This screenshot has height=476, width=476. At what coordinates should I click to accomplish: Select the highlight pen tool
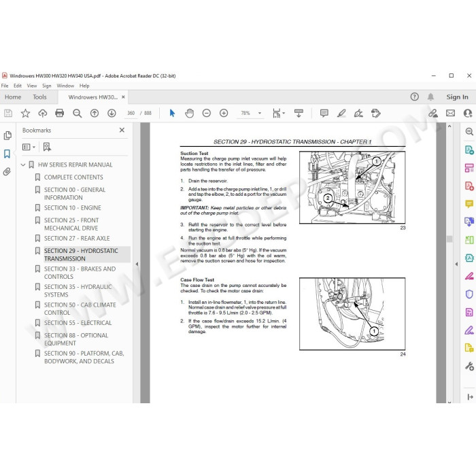tap(341, 114)
